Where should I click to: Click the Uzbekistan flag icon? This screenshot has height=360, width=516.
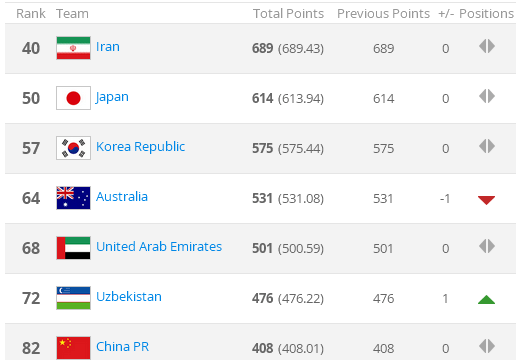73,298
